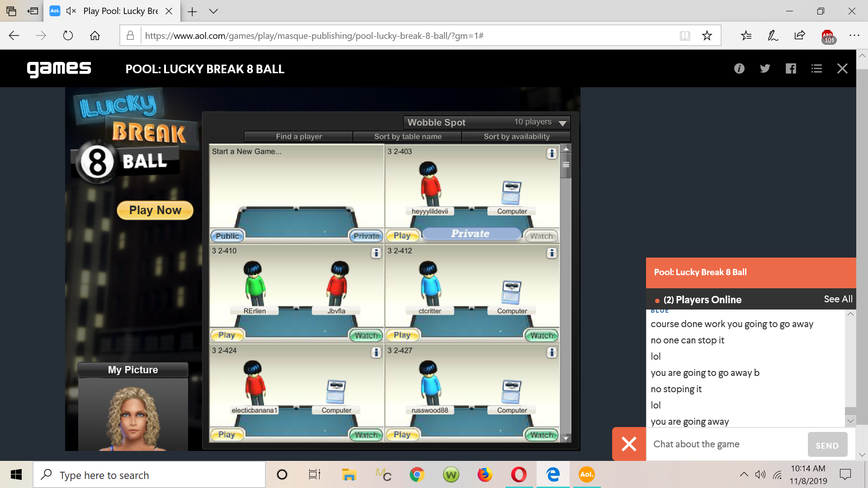The width and height of the screenshot is (868, 488).
Task: Click the Twitter share icon
Action: tap(765, 69)
